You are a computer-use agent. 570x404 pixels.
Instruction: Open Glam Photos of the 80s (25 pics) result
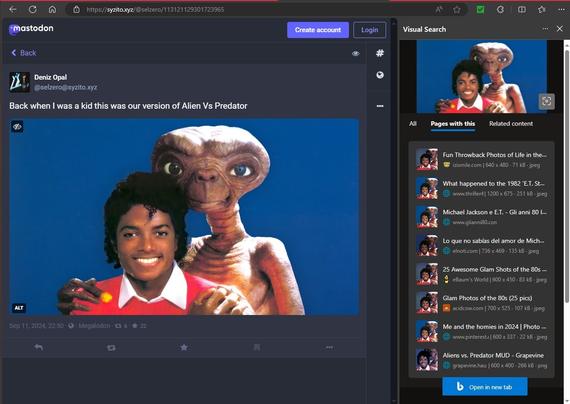tap(481, 303)
